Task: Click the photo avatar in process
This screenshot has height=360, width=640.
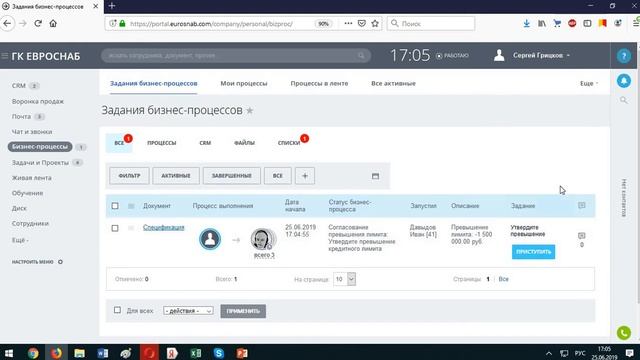Action: point(263,239)
